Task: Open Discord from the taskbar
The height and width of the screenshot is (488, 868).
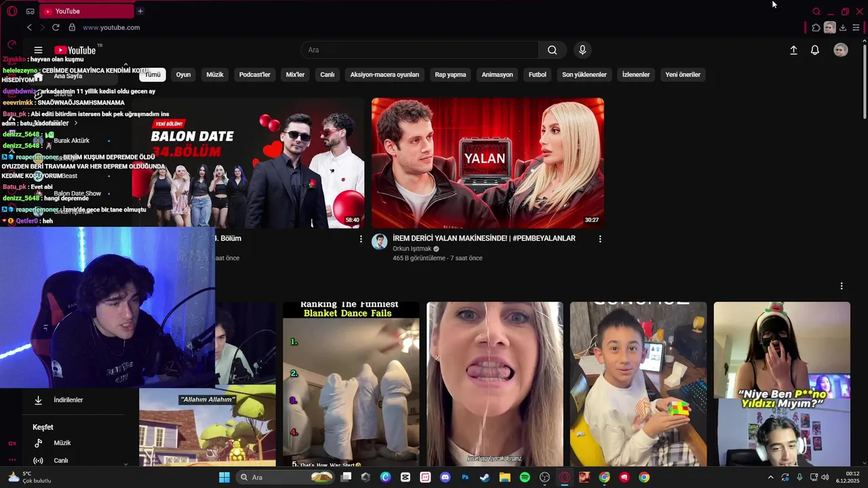Action: click(445, 477)
